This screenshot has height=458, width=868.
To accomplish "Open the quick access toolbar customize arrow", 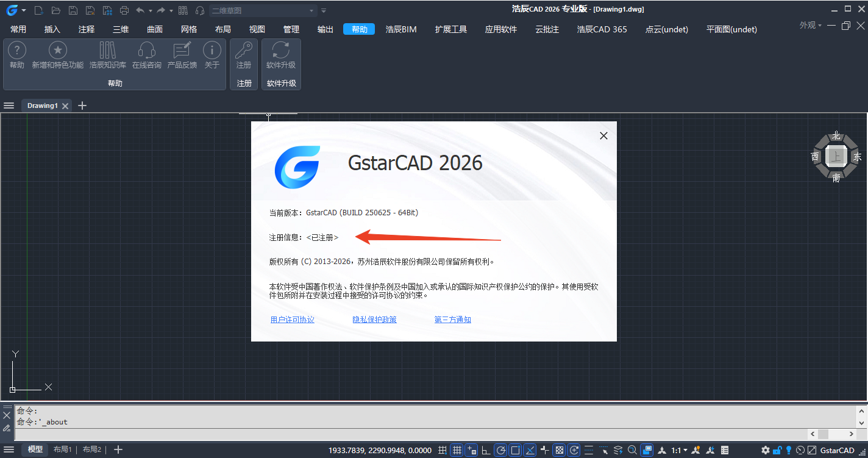I will (x=324, y=10).
